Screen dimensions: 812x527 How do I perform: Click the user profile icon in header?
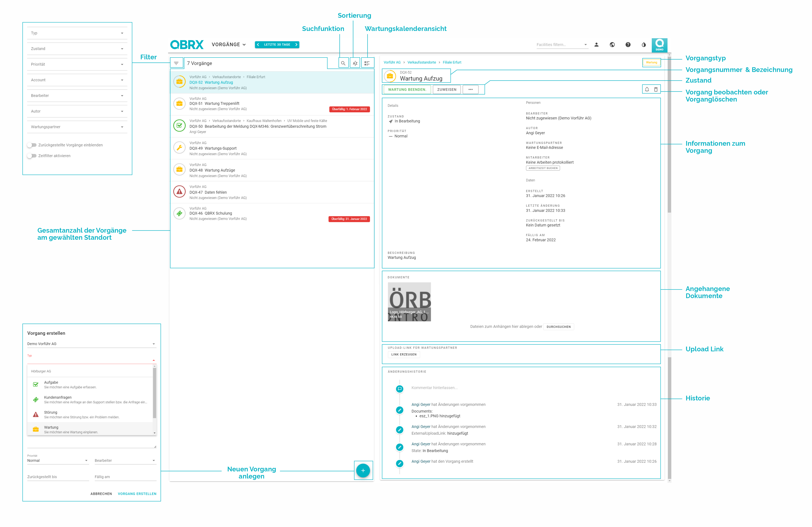tap(596, 45)
